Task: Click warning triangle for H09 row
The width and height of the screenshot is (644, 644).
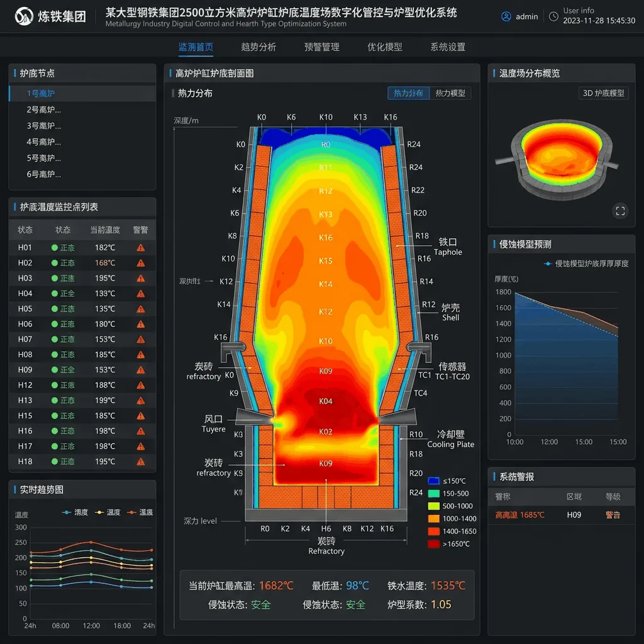Action: [x=140, y=370]
